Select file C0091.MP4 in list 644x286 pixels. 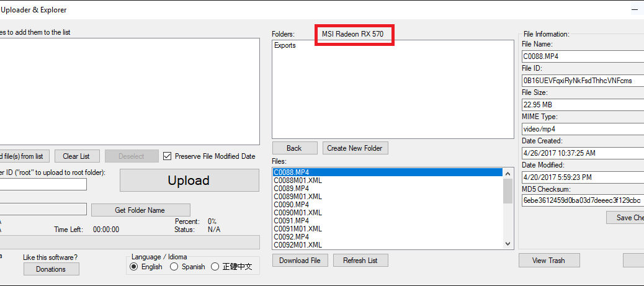point(387,221)
